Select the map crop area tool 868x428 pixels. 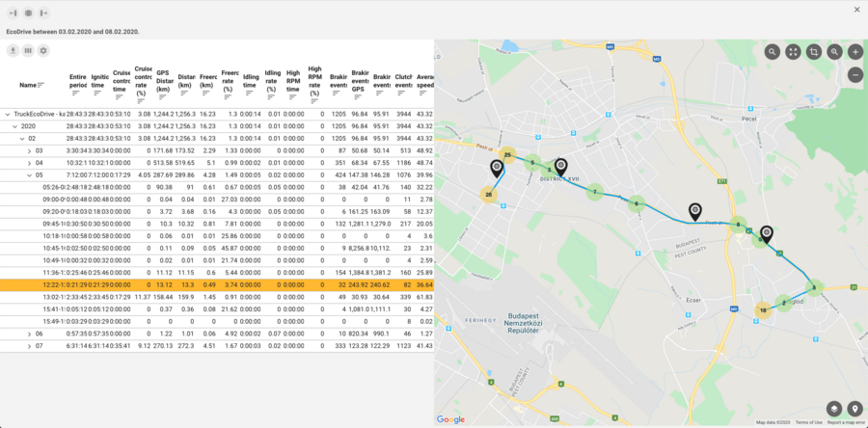click(x=814, y=52)
